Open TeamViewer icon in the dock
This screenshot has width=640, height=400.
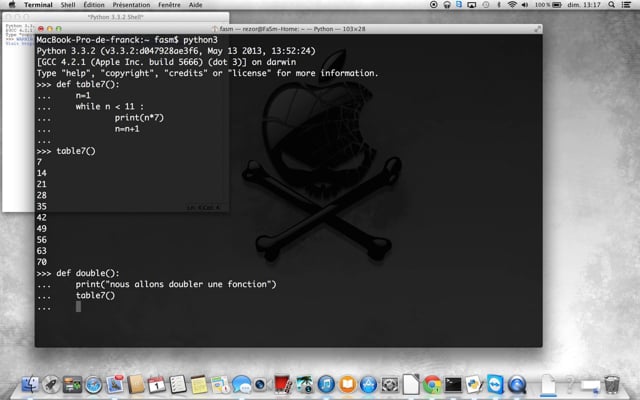coord(496,384)
